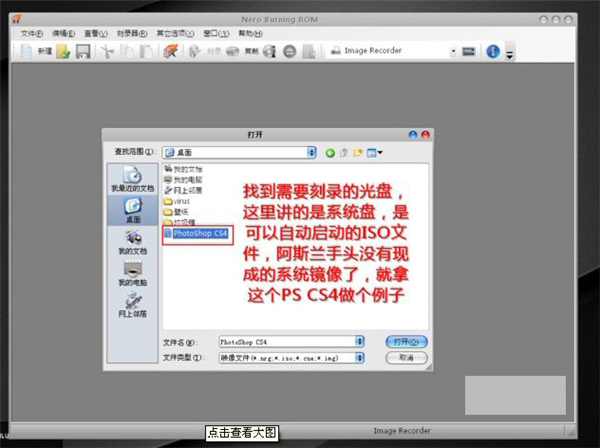
Task: Click the Save (floppy disk) toolbar icon
Action: (83, 51)
